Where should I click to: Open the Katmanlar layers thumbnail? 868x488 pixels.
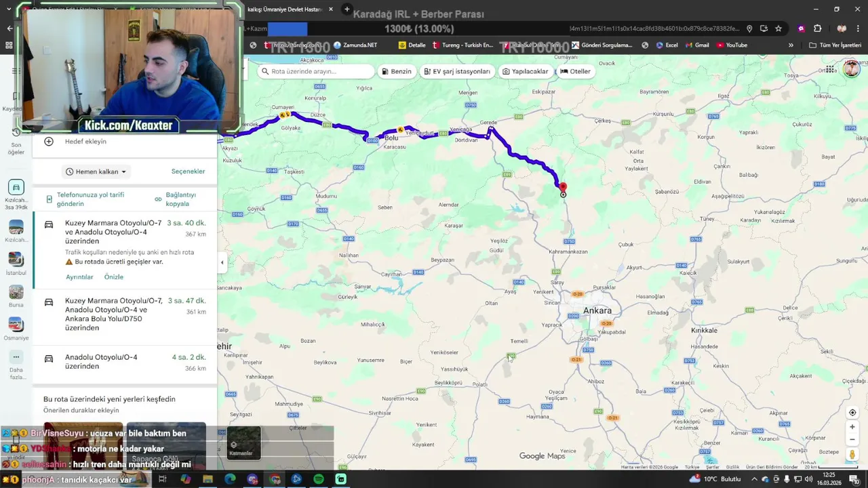click(x=243, y=443)
